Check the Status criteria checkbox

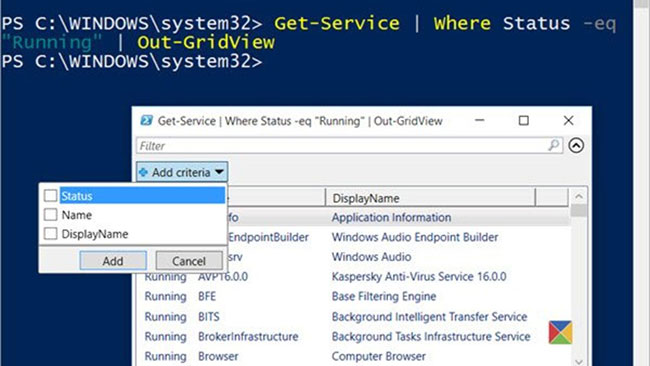point(51,196)
